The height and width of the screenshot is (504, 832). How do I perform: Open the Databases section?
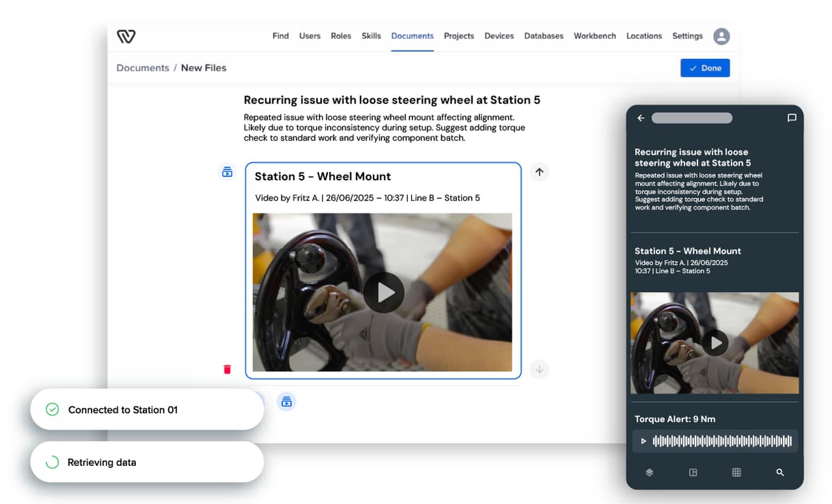pyautogui.click(x=544, y=36)
